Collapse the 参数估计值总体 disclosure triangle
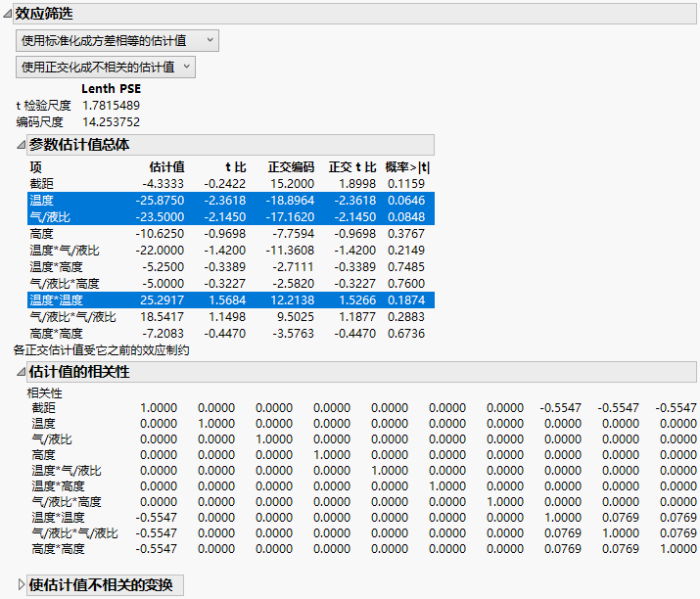Viewport: 700px width, 599px height. click(x=21, y=145)
